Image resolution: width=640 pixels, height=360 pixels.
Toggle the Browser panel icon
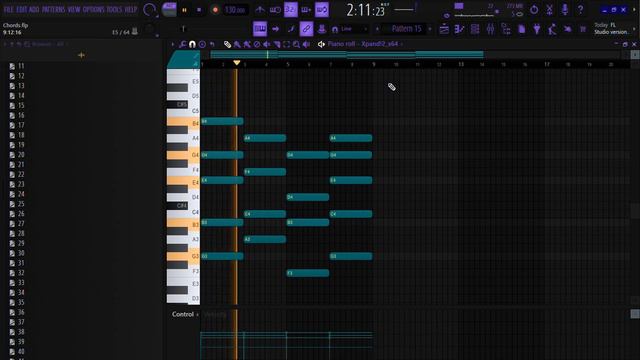506,29
